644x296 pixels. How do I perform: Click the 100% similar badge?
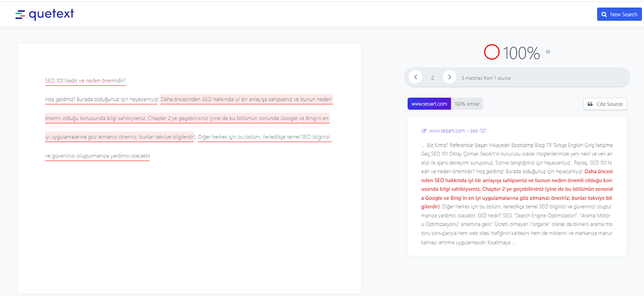pyautogui.click(x=467, y=104)
